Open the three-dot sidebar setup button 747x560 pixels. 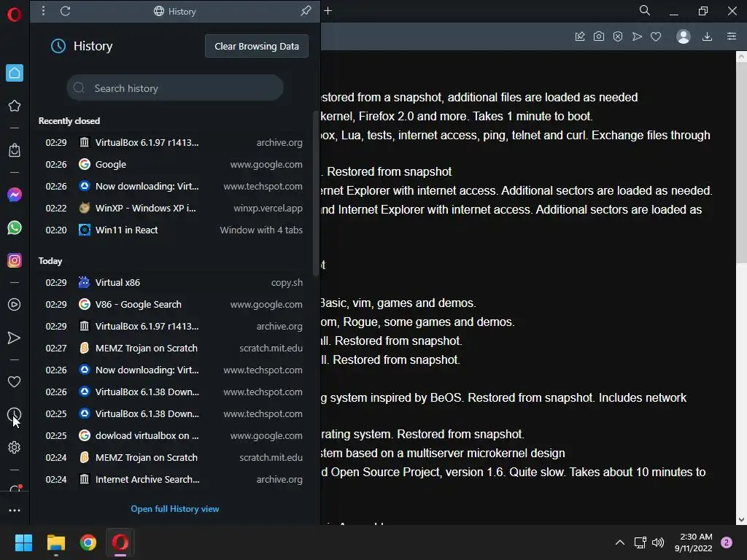pos(15,510)
